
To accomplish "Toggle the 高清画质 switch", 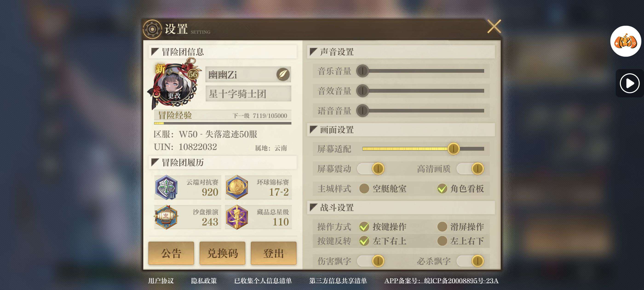I will click(x=470, y=169).
